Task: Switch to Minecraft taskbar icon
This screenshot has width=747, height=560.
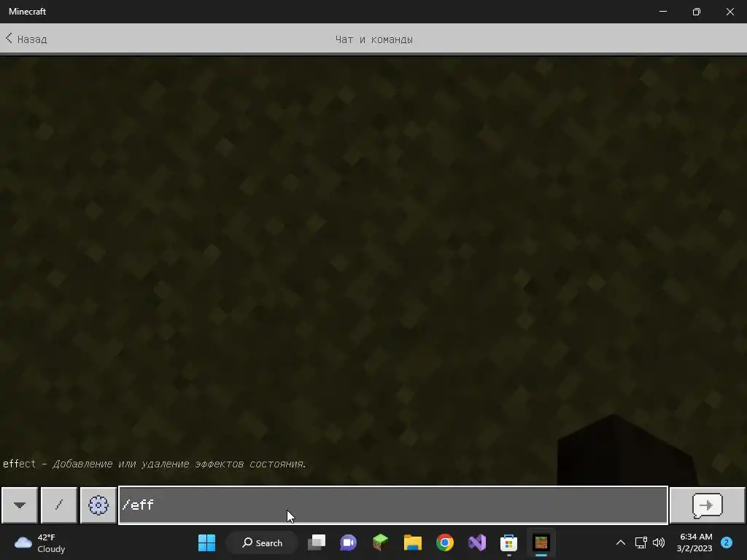Action: click(541, 542)
